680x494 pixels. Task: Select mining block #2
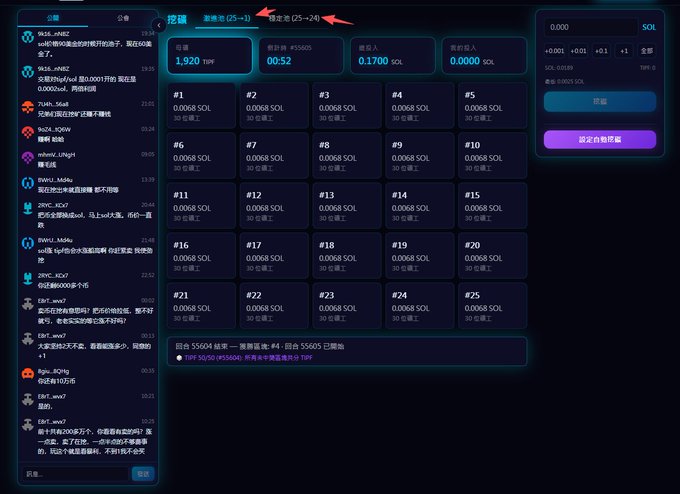(275, 106)
